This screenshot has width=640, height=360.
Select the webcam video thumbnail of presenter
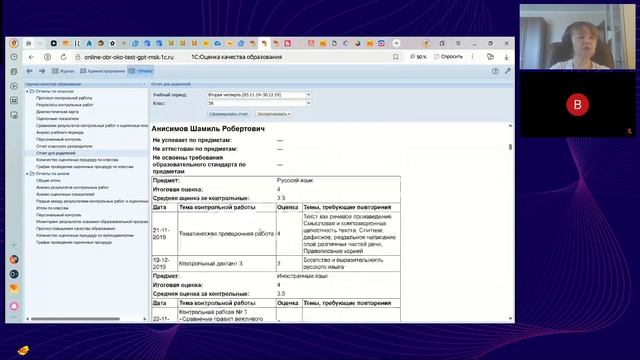click(577, 37)
